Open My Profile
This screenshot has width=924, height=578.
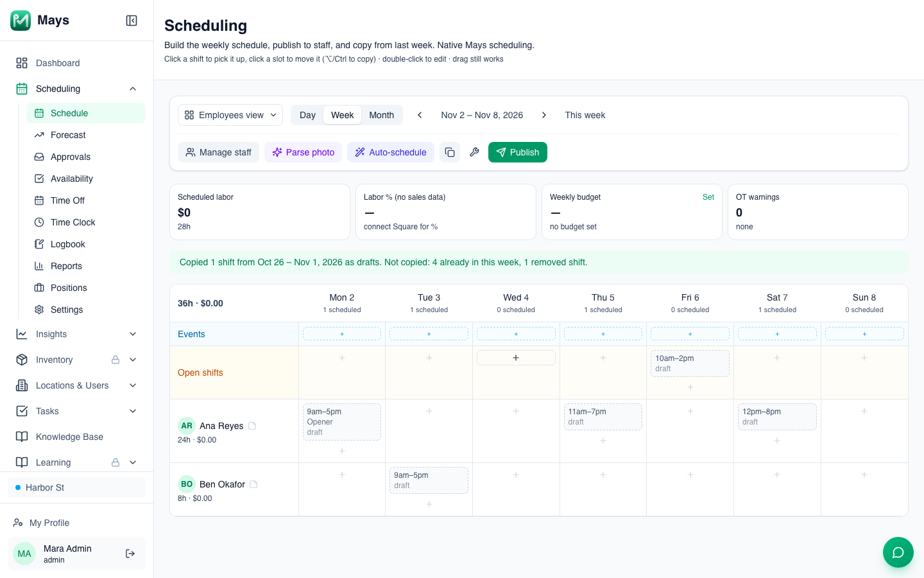coord(77,523)
